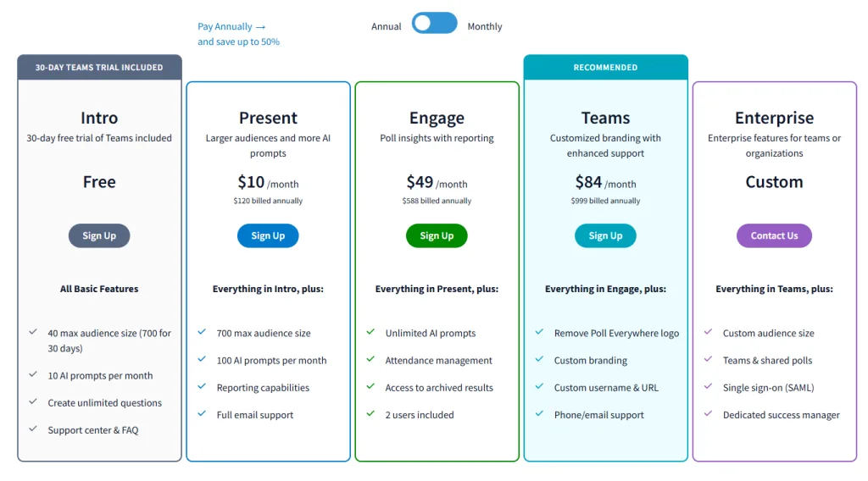Click Contact Us for Enterprise plan
This screenshot has width=868, height=481.
coord(774,235)
